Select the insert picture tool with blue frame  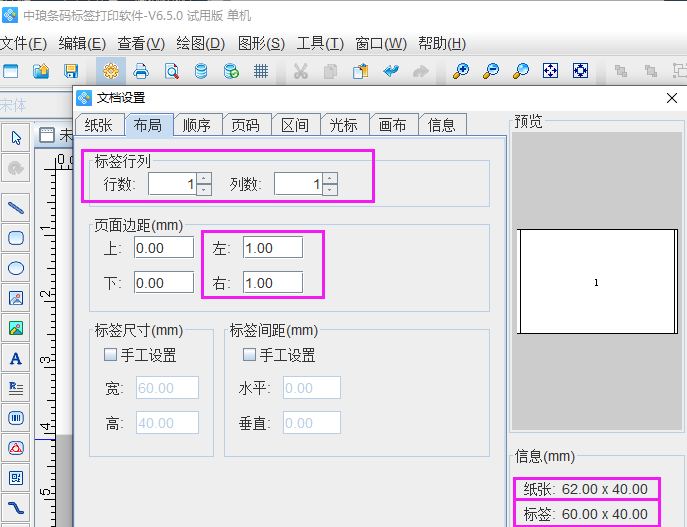click(x=16, y=298)
